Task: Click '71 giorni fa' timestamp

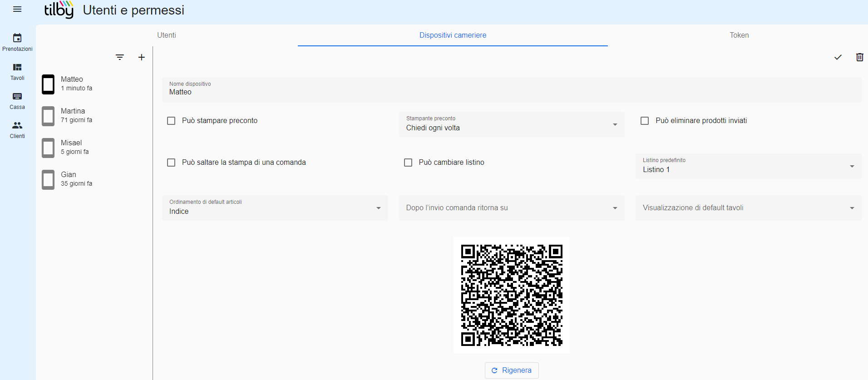Action: pyautogui.click(x=76, y=120)
